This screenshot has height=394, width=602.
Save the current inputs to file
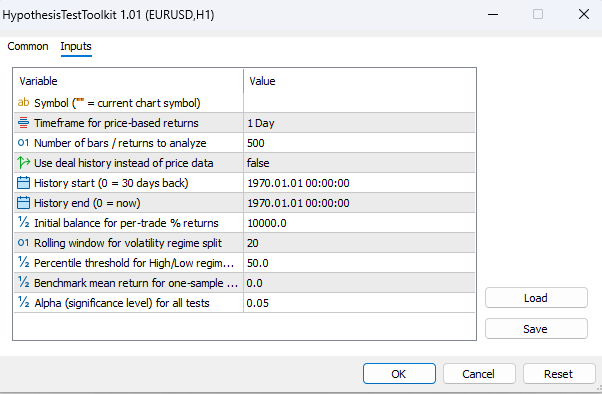click(536, 329)
